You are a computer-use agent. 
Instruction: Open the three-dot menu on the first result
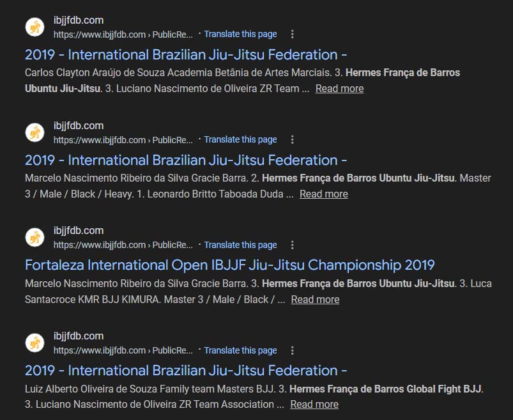293,35
